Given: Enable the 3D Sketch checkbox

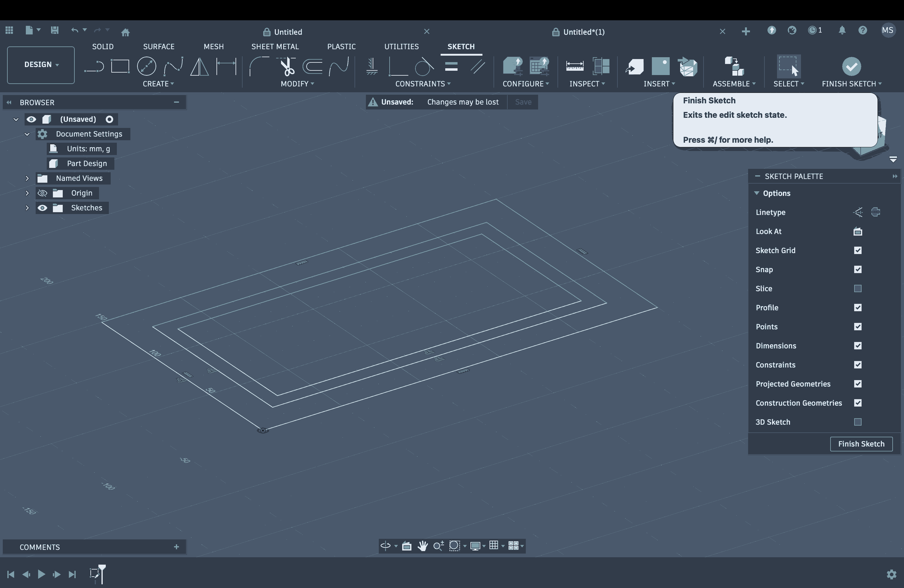Looking at the screenshot, I should coord(858,422).
